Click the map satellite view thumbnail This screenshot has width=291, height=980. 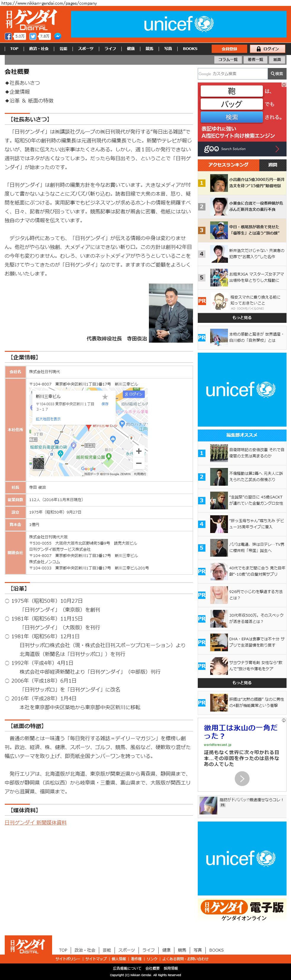(38, 464)
